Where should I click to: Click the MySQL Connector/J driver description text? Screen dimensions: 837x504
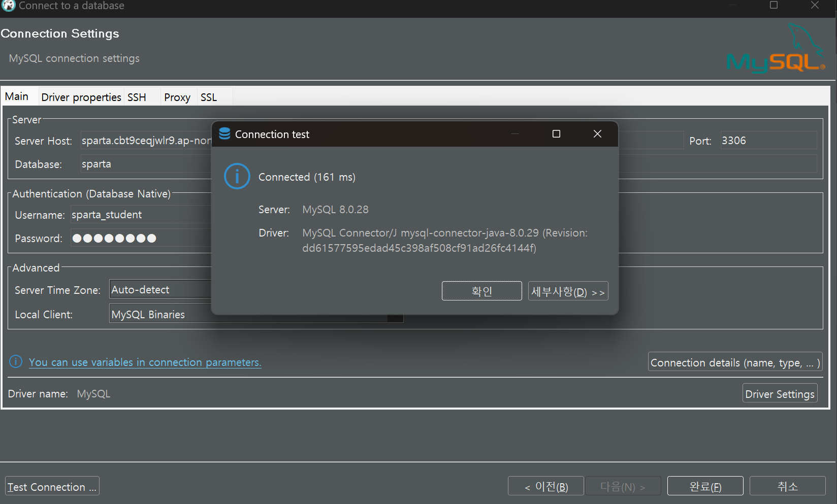445,240
